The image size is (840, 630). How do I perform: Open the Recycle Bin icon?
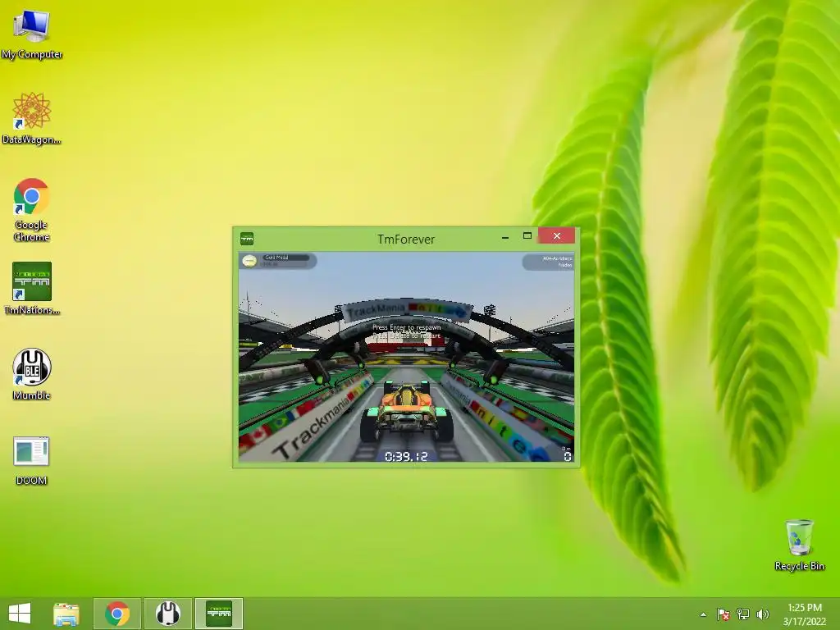pos(799,545)
